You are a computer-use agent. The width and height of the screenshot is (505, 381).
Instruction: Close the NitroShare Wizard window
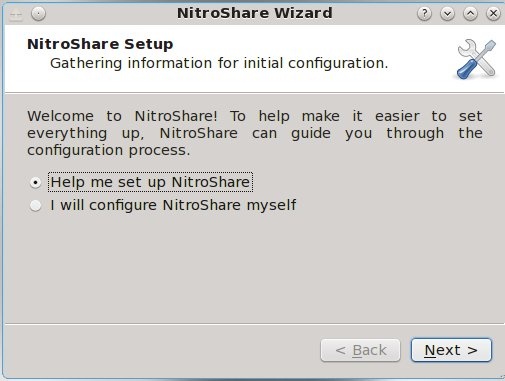point(493,14)
